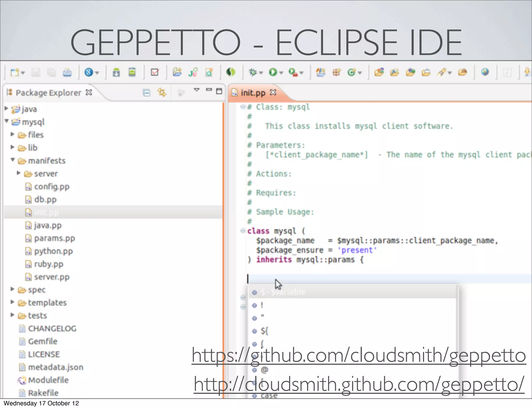Image resolution: width=532 pixels, height=409 pixels.
Task: Collapse the manifests folder
Action: point(13,160)
